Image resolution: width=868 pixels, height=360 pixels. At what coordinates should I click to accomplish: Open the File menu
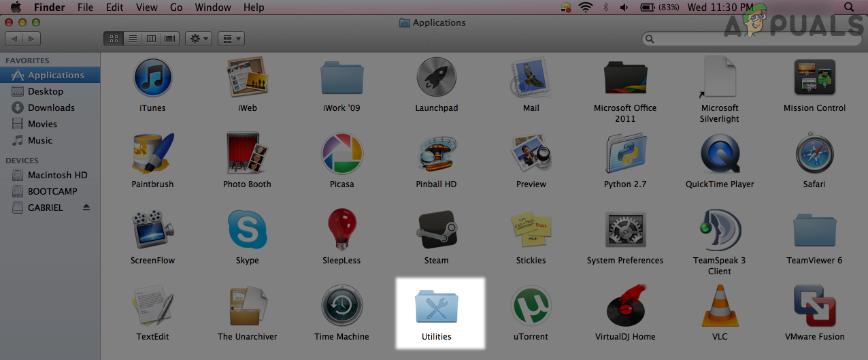pyautogui.click(x=86, y=7)
